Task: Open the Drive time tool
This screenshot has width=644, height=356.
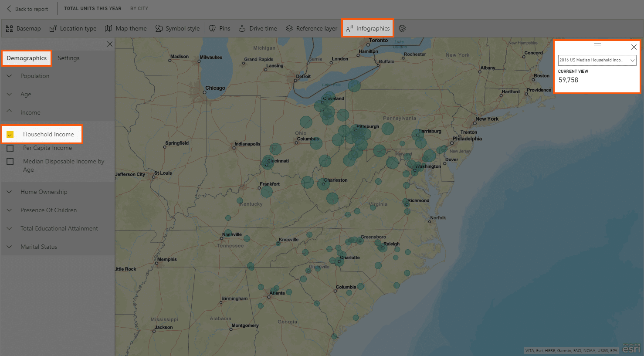Action: tap(258, 28)
